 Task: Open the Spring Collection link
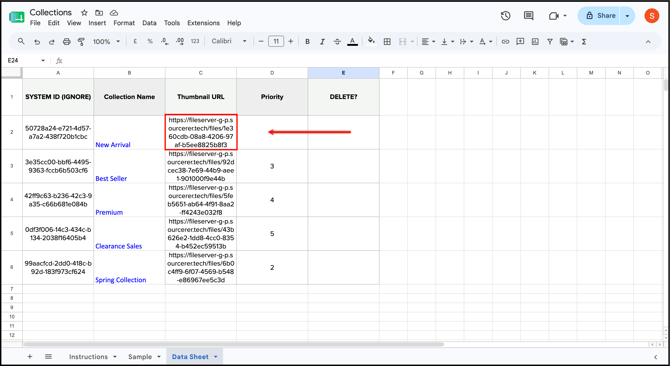pyautogui.click(x=120, y=280)
